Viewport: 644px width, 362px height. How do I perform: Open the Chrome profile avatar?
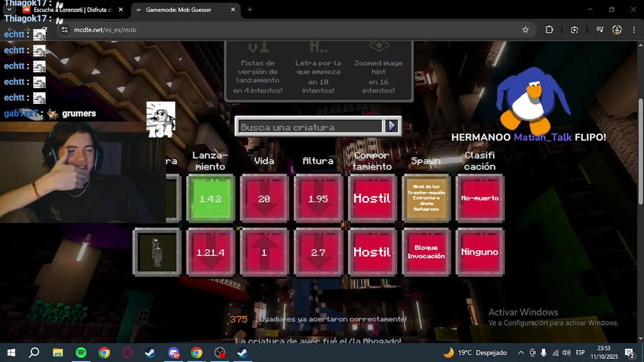point(617,30)
